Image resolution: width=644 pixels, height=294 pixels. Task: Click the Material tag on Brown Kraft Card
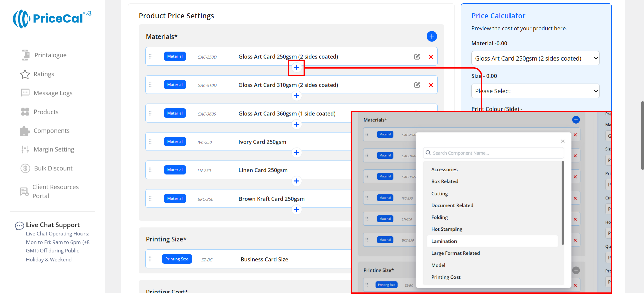pos(175,199)
